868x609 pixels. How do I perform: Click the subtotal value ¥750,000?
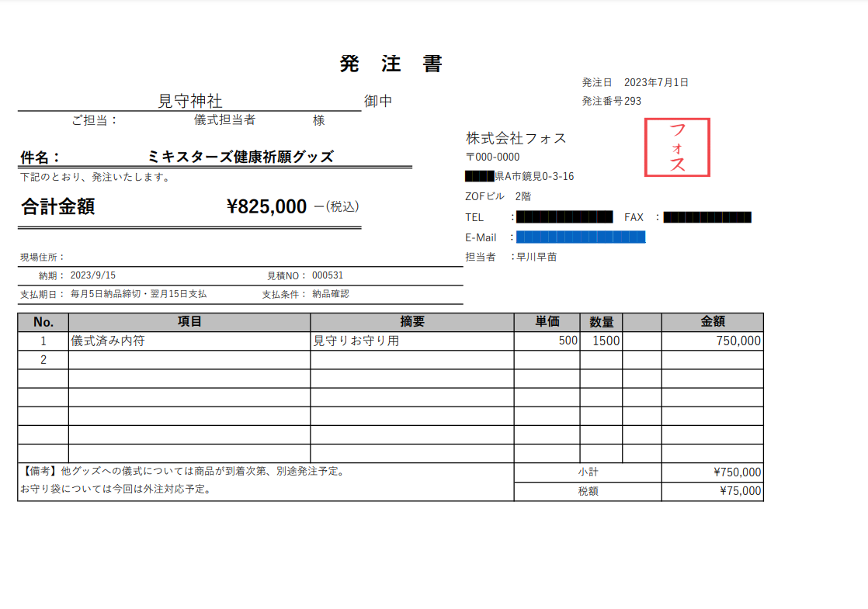737,472
